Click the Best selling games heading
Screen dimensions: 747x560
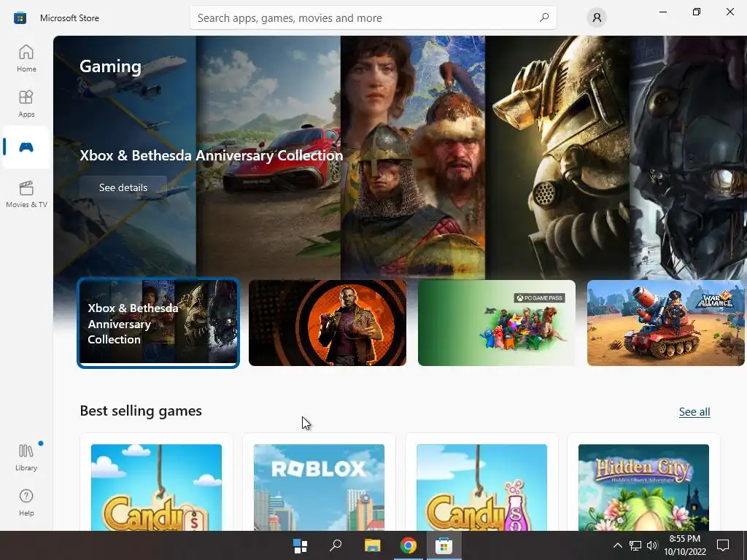click(x=141, y=411)
